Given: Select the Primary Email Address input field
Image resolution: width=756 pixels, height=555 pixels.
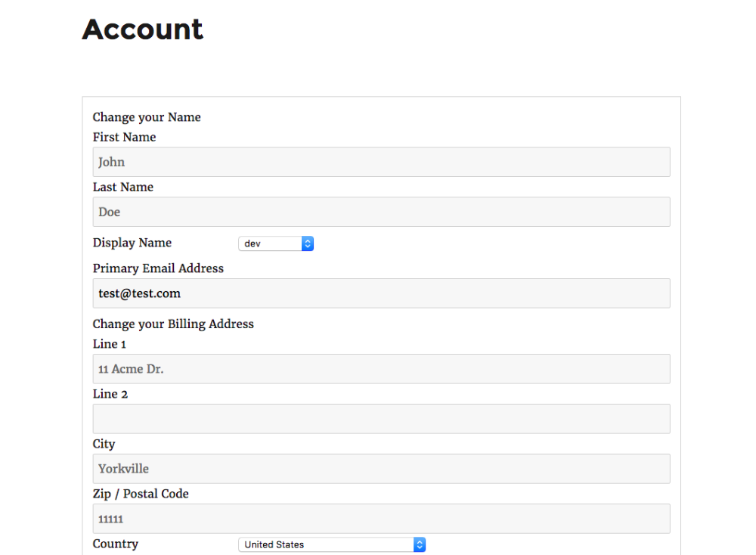Looking at the screenshot, I should [381, 293].
